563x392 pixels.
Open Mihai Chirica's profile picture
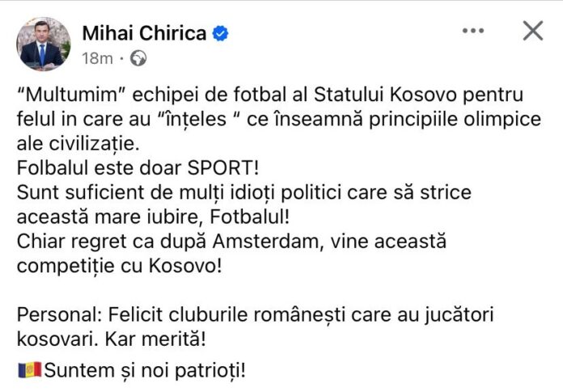pos(44,44)
